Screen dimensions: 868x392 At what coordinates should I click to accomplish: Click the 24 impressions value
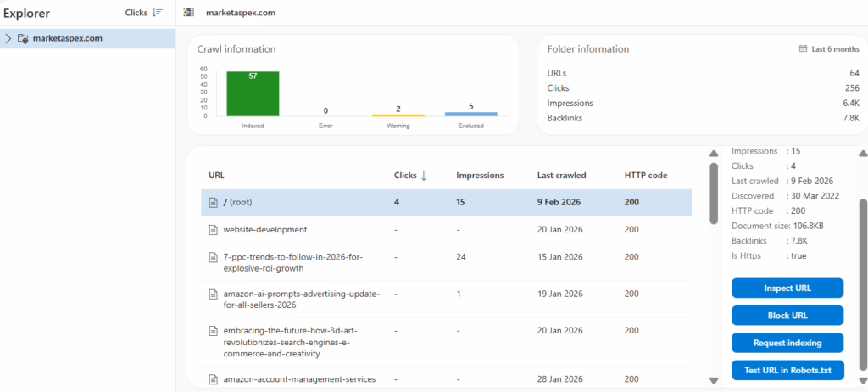(460, 257)
